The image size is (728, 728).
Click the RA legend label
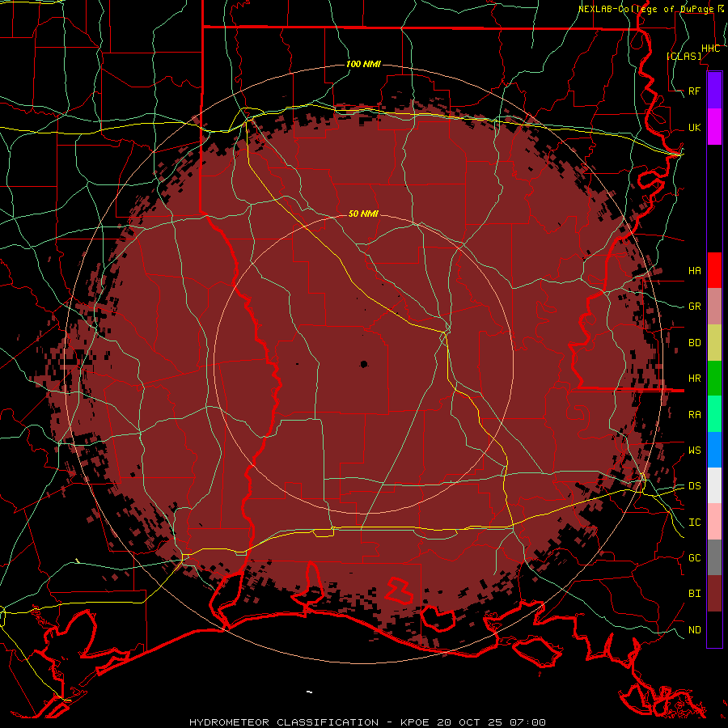[x=695, y=415]
